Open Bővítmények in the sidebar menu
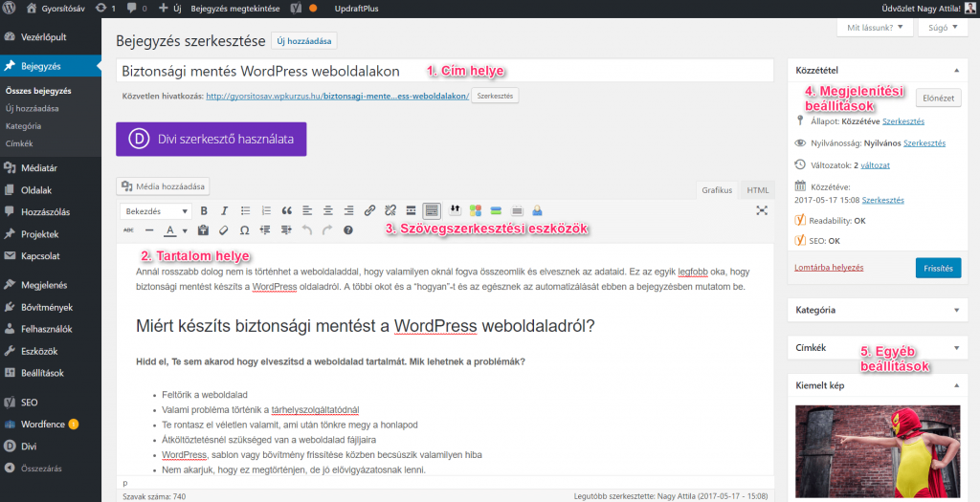The image size is (980, 502). pyautogui.click(x=48, y=305)
